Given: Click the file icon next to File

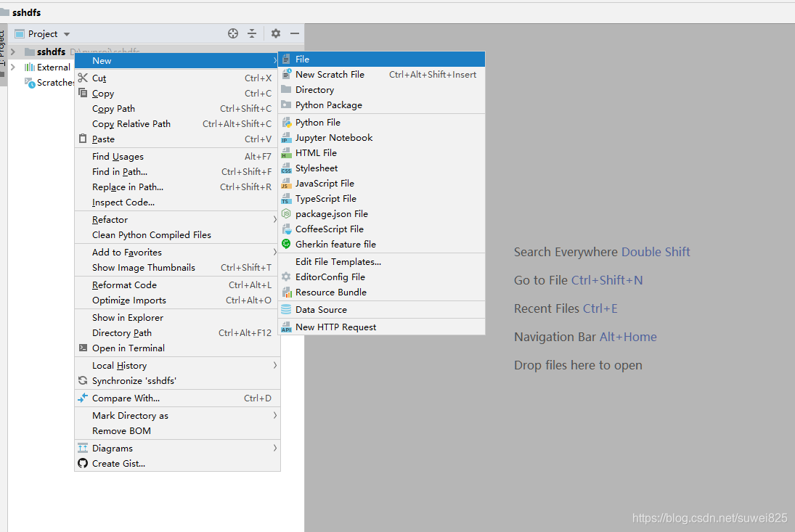Looking at the screenshot, I should pyautogui.click(x=286, y=60).
